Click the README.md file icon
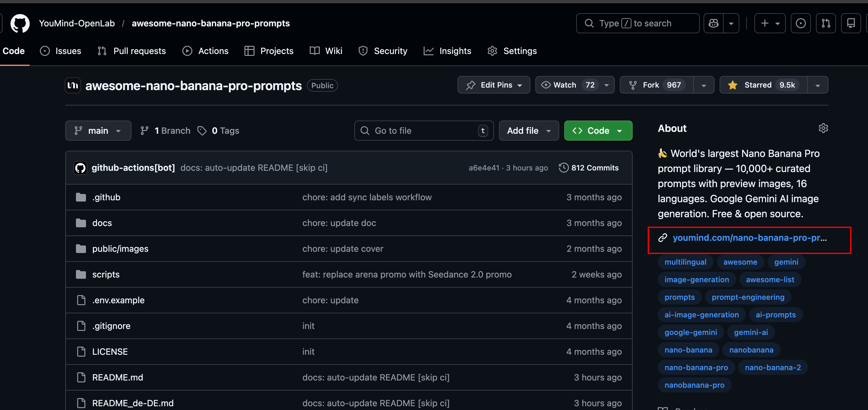868x410 pixels. (81, 377)
